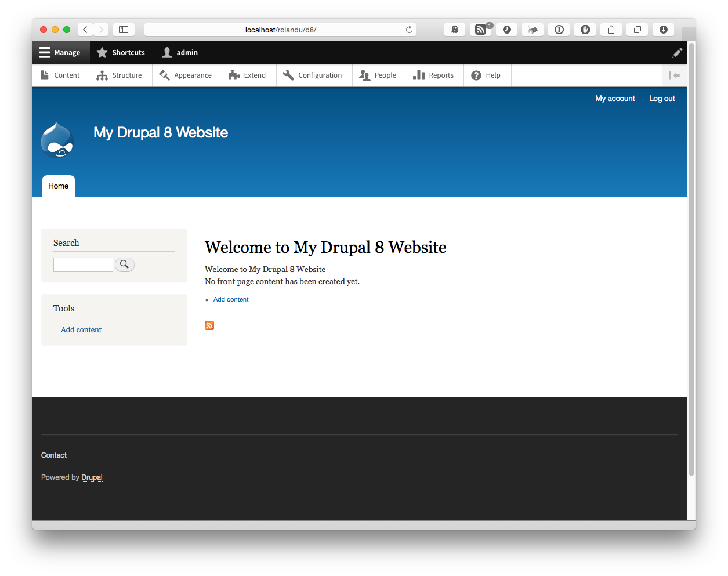Viewport: 728px width, 576px height.
Task: Open the admin user menu
Action: tap(180, 53)
